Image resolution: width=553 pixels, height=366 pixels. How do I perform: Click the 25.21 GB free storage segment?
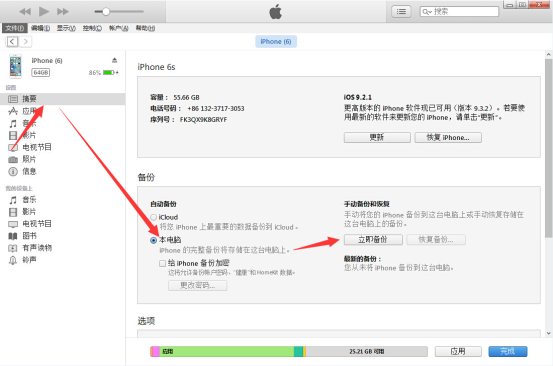(x=366, y=351)
